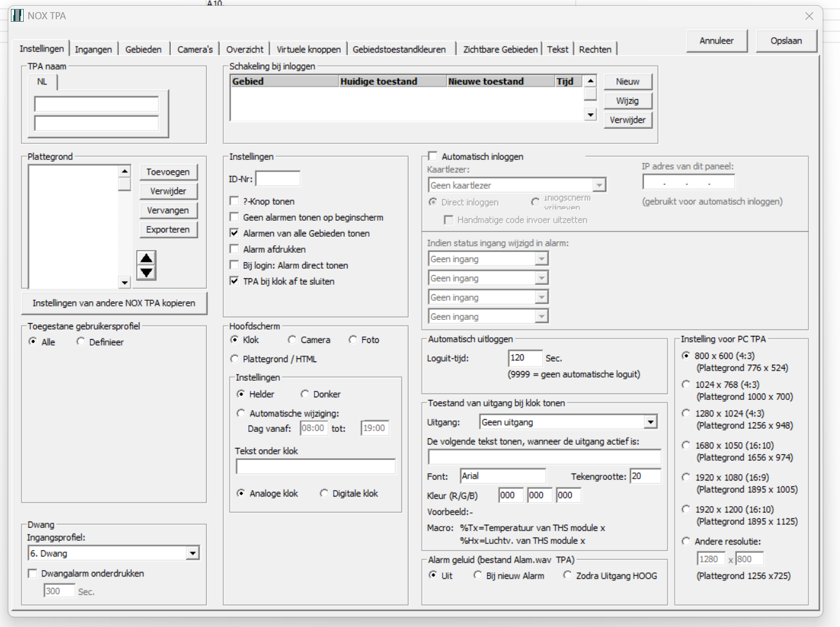Open the Virtuele knoppen tab
The height and width of the screenshot is (627, 840).
point(309,49)
